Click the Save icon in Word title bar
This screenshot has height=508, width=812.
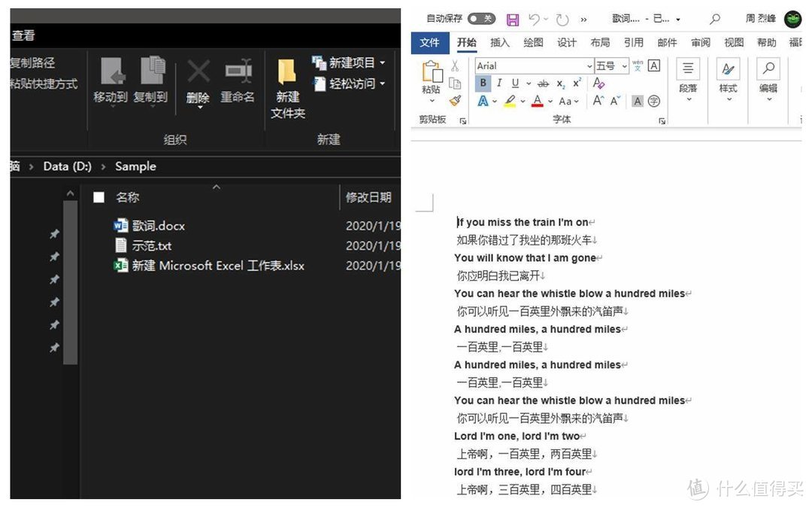pos(513,20)
